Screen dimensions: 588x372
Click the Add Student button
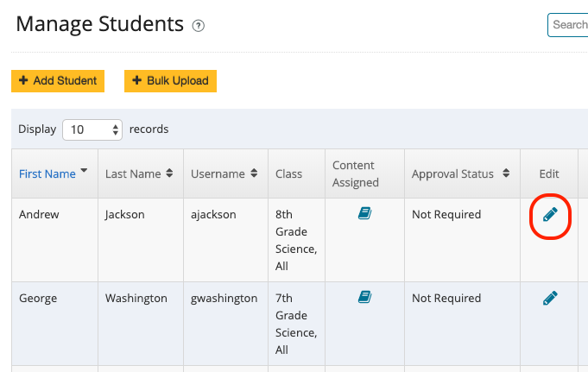pos(58,80)
